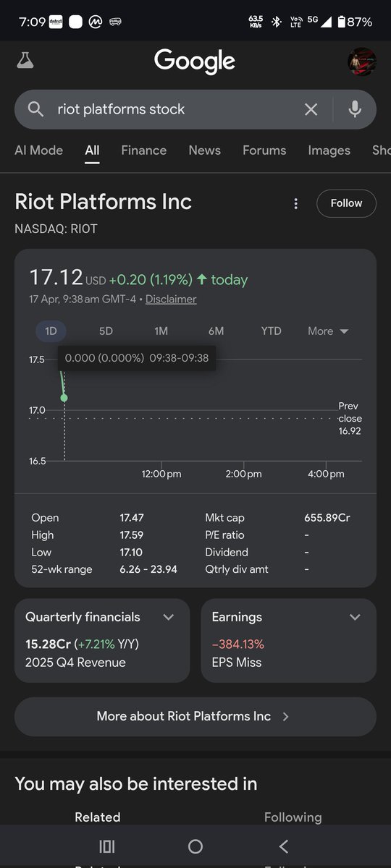This screenshot has width=391, height=868.
Task: Open Search Labs flask icon
Action: (25, 61)
